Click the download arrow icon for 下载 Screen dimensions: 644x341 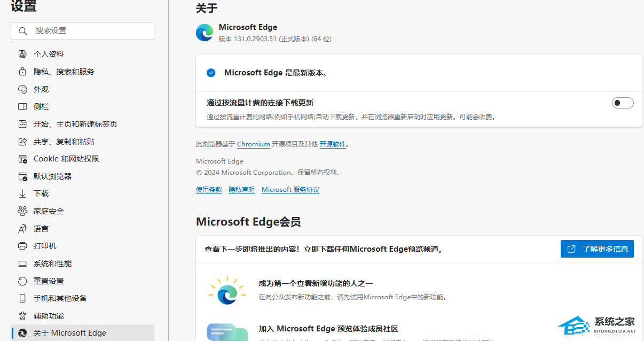[22, 193]
